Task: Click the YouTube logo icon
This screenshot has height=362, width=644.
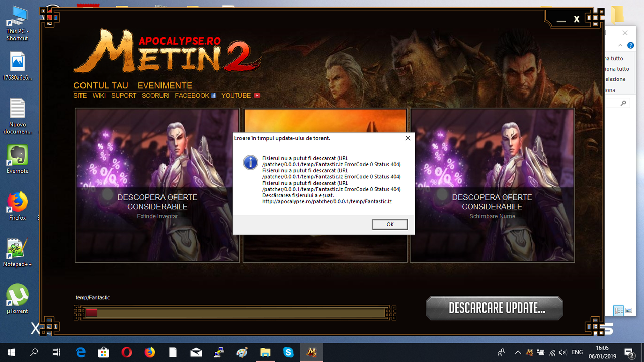Action: click(x=257, y=96)
